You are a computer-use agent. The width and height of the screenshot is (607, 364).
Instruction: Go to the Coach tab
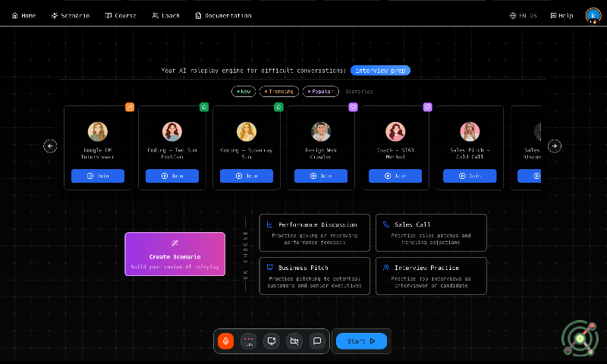coord(165,15)
